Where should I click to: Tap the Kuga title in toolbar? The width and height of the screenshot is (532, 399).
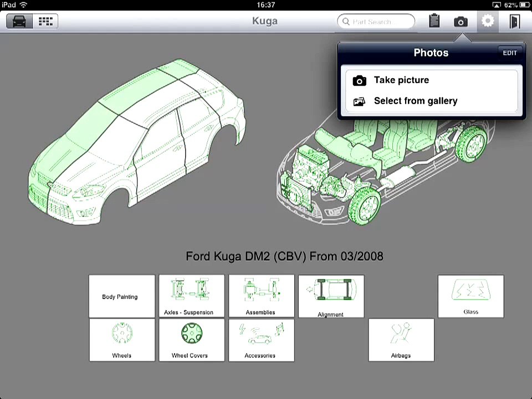[x=265, y=21]
